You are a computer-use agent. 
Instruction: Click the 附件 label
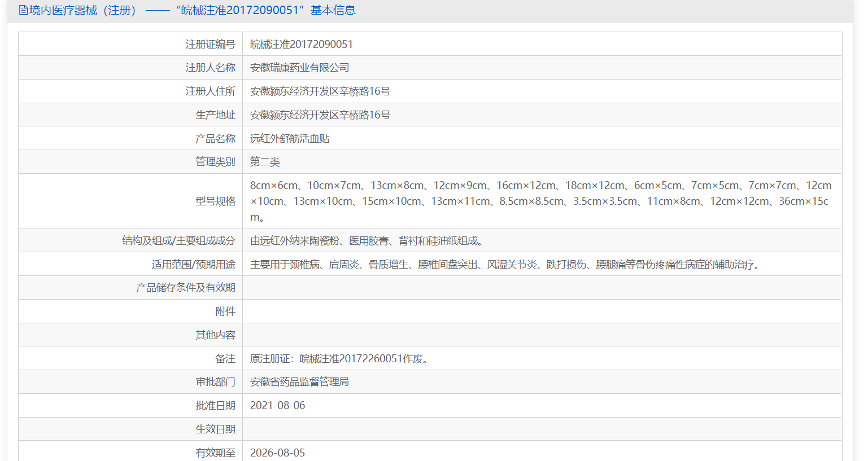pyautogui.click(x=225, y=311)
